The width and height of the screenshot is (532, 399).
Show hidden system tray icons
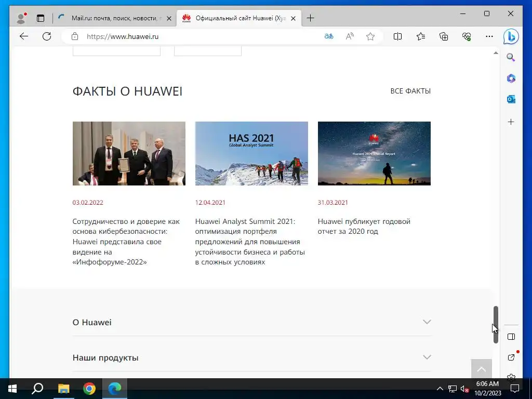coord(440,389)
